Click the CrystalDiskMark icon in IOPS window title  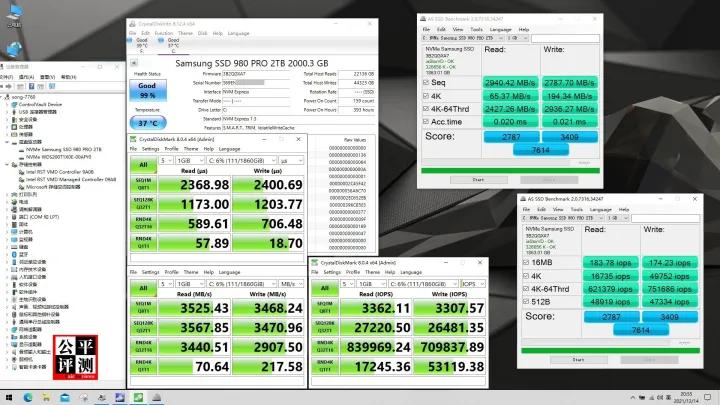tap(315, 262)
